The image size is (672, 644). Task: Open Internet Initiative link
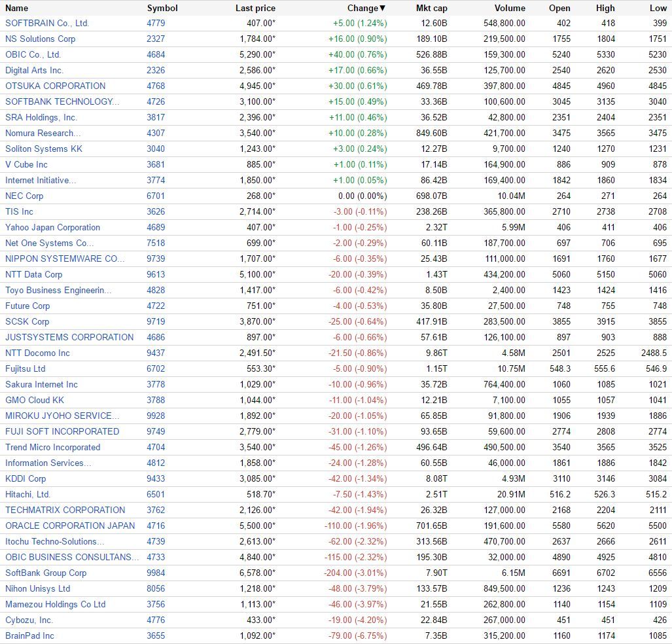coord(41,181)
